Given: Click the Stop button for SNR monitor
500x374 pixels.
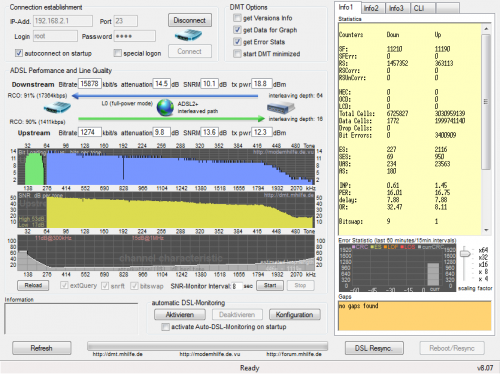Looking at the screenshot, I should tap(300, 285).
